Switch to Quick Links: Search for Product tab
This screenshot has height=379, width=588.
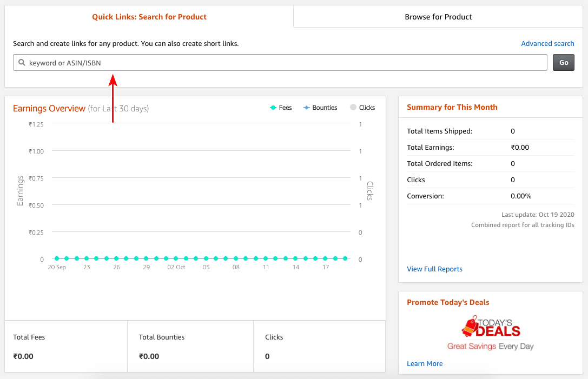(x=149, y=17)
